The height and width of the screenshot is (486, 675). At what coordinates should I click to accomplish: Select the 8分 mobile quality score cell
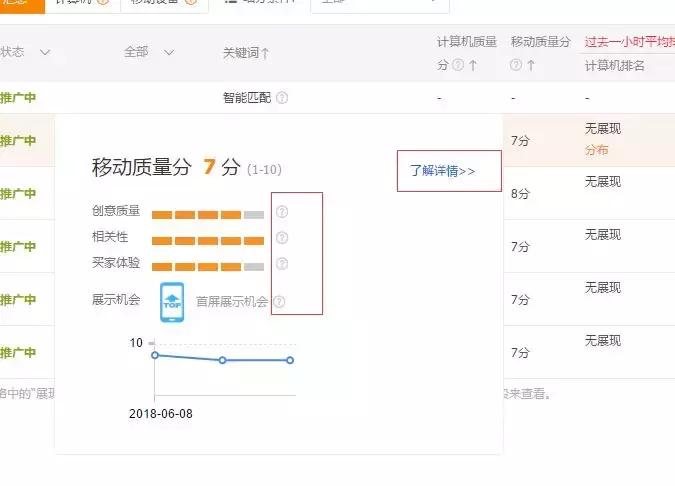pyautogui.click(x=520, y=194)
